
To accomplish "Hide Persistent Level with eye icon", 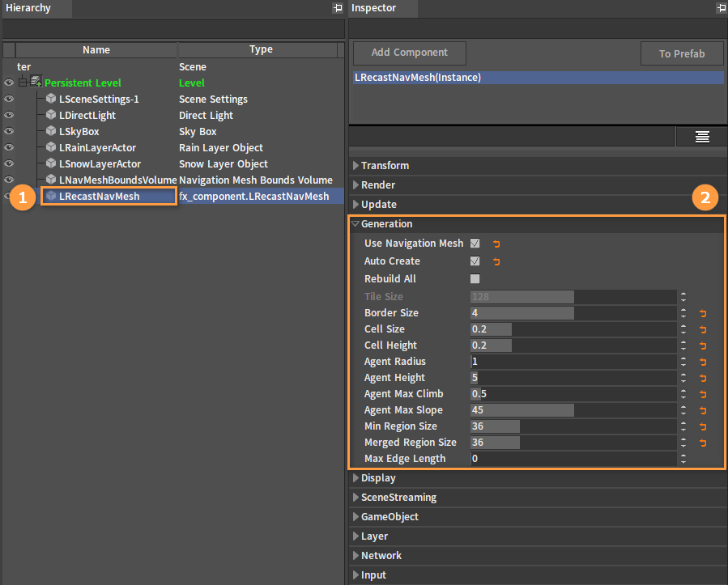I will [9, 83].
